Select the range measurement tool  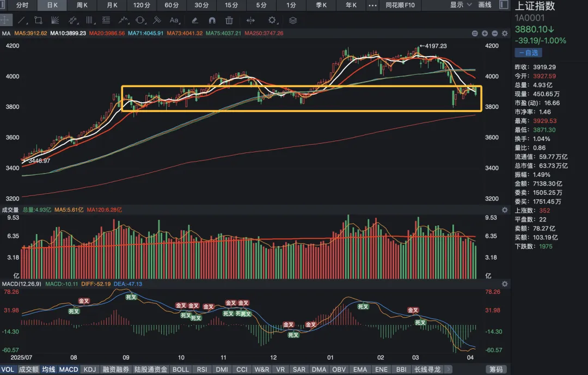tap(250, 20)
